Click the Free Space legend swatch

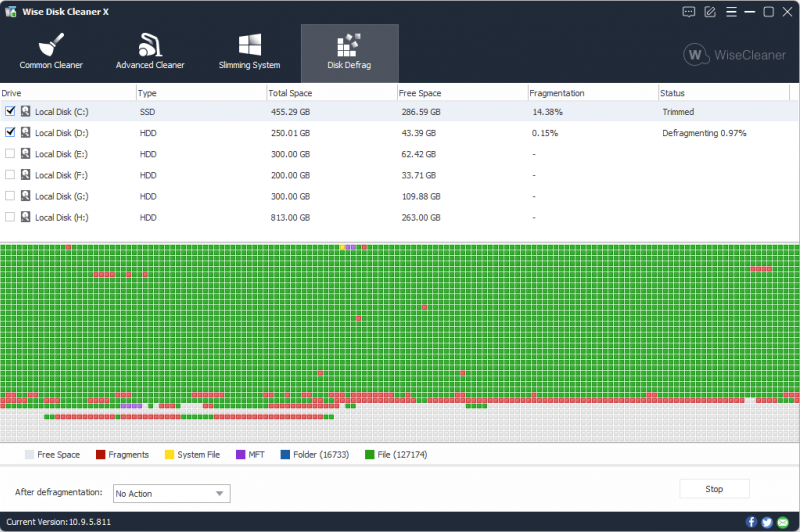pos(29,454)
